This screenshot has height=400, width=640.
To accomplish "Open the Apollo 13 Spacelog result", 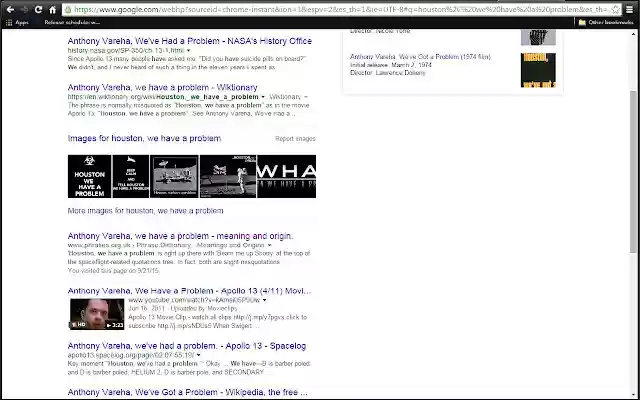I will coord(187,346).
